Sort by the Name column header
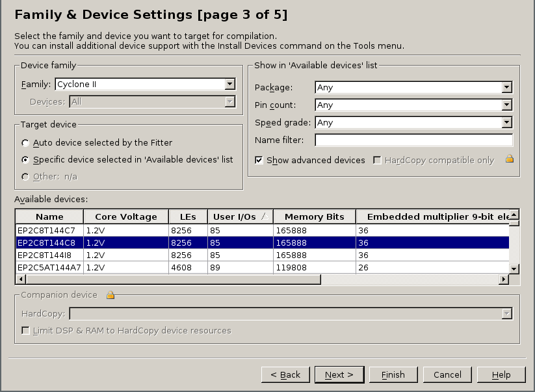Screen dimensions: 535x392 pos(49,216)
